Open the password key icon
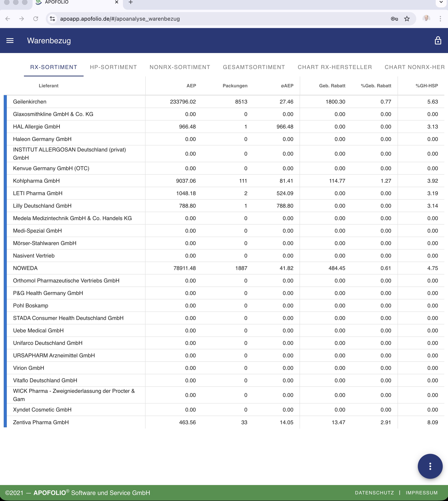 394,19
